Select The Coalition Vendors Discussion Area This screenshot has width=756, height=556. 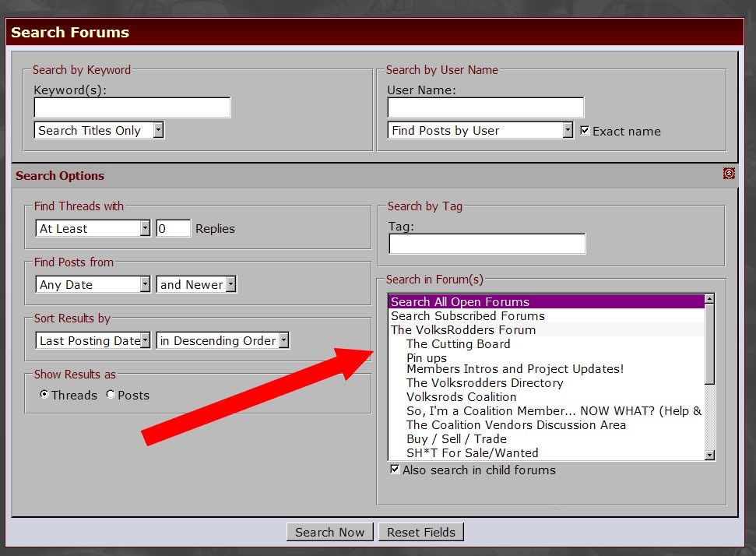pos(547,424)
